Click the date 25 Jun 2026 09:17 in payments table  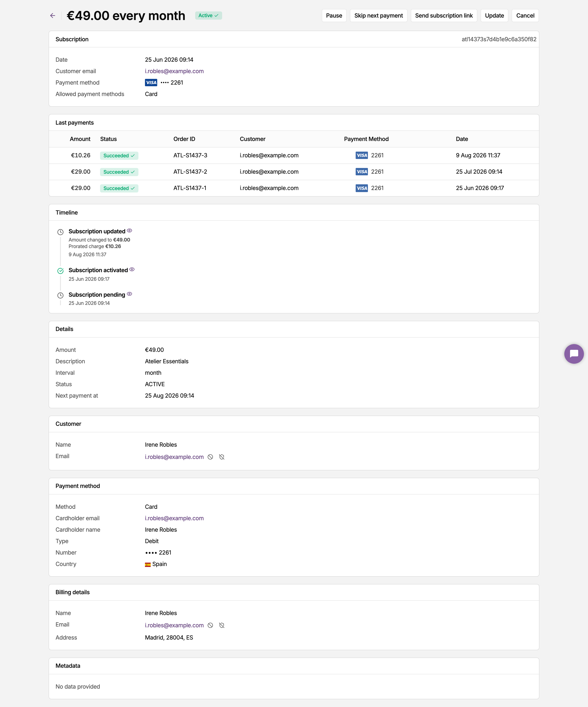point(480,188)
